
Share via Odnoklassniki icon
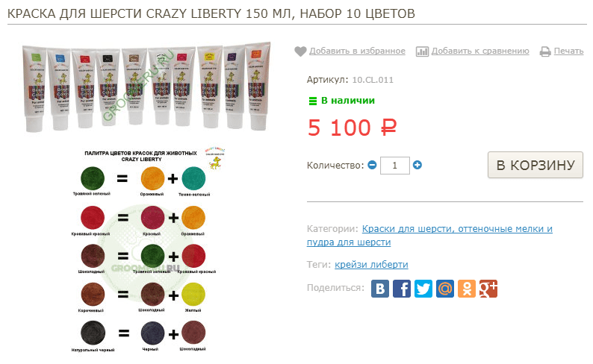467,289
